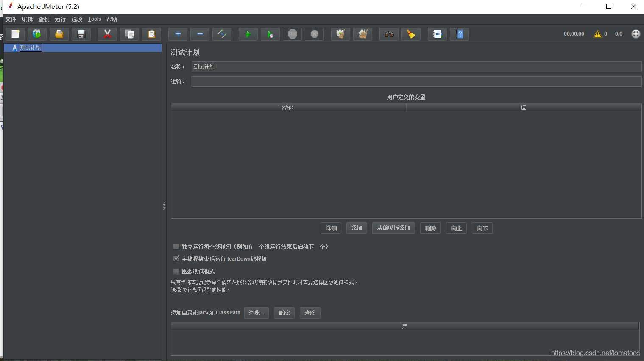Click the remote engine globe icon
This screenshot has height=361, width=644.
point(636,34)
